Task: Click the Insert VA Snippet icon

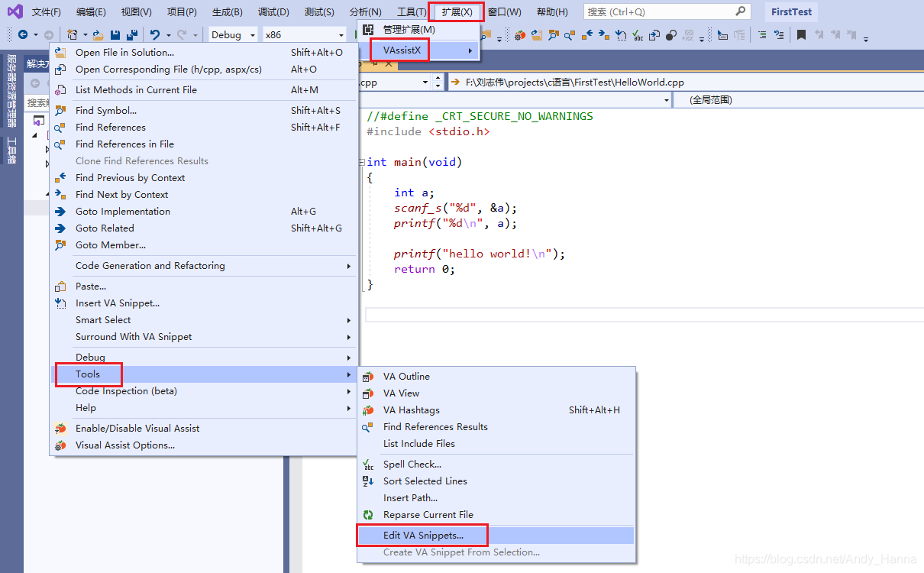Action: pyautogui.click(x=60, y=303)
